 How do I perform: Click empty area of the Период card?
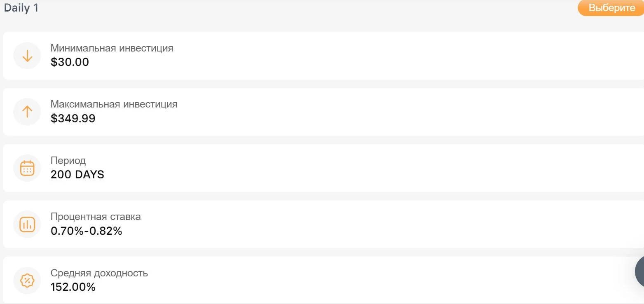coord(371,168)
